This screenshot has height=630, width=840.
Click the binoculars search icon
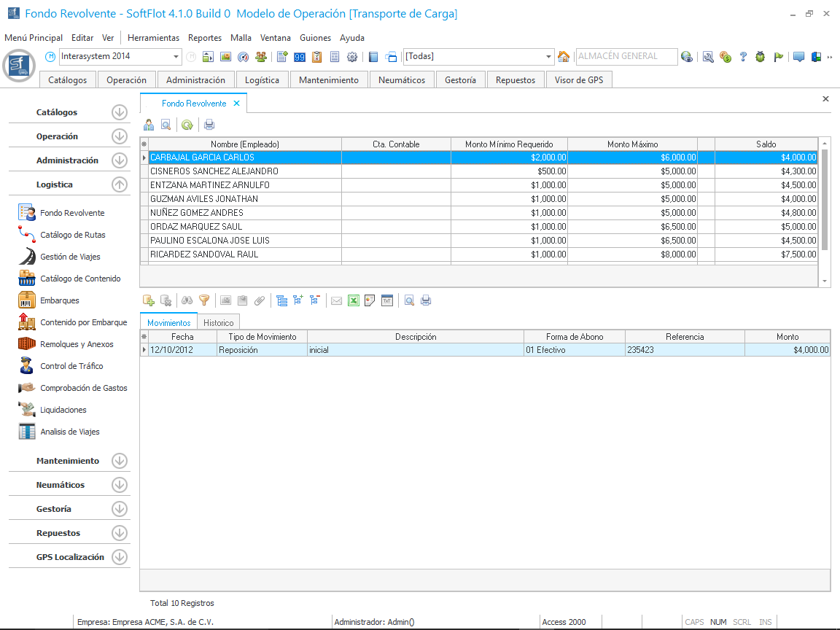(x=187, y=300)
